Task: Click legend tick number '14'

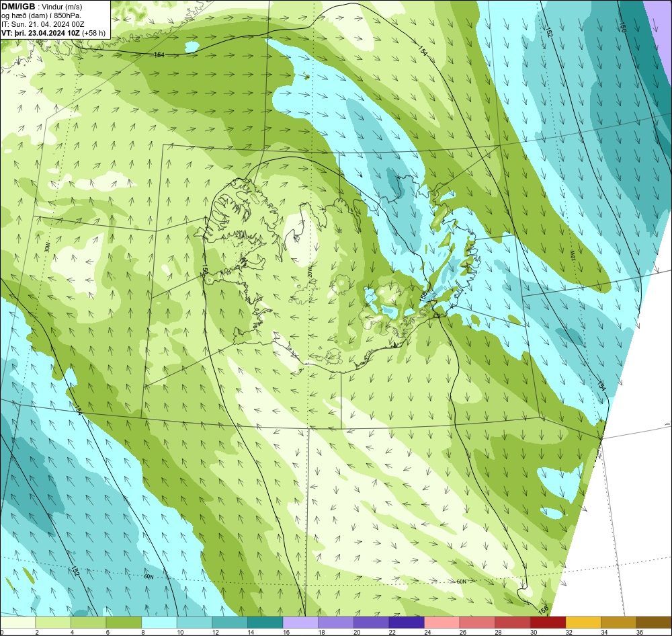Action: tap(251, 632)
